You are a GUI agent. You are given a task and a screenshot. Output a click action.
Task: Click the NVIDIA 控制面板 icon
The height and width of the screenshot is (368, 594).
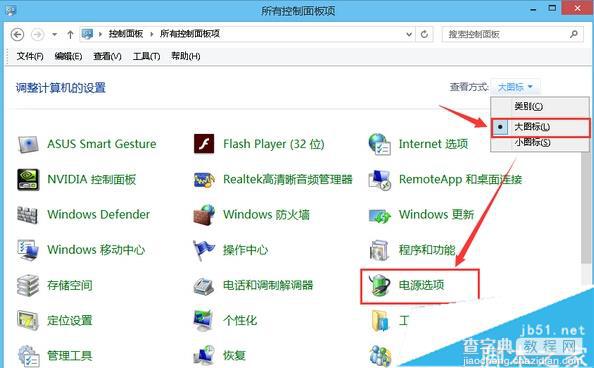28,180
